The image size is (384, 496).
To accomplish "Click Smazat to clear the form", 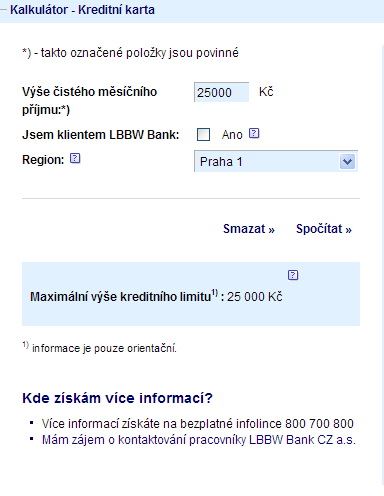I will [249, 229].
